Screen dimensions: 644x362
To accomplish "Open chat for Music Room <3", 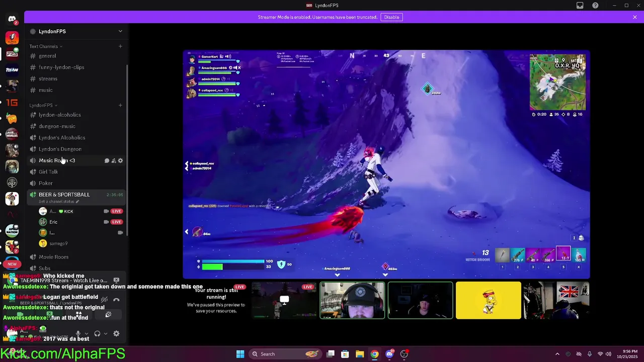I will [x=107, y=161].
